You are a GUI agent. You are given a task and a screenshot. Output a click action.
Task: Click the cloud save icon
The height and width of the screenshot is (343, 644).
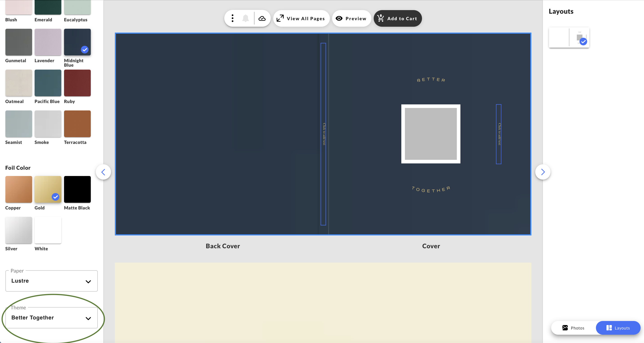pyautogui.click(x=262, y=18)
